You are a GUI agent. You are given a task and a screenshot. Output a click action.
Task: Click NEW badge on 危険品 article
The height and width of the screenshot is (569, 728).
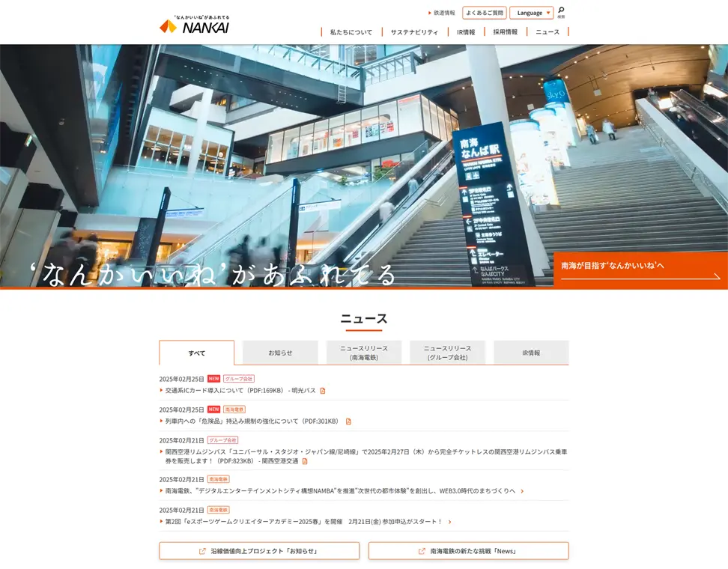point(214,410)
